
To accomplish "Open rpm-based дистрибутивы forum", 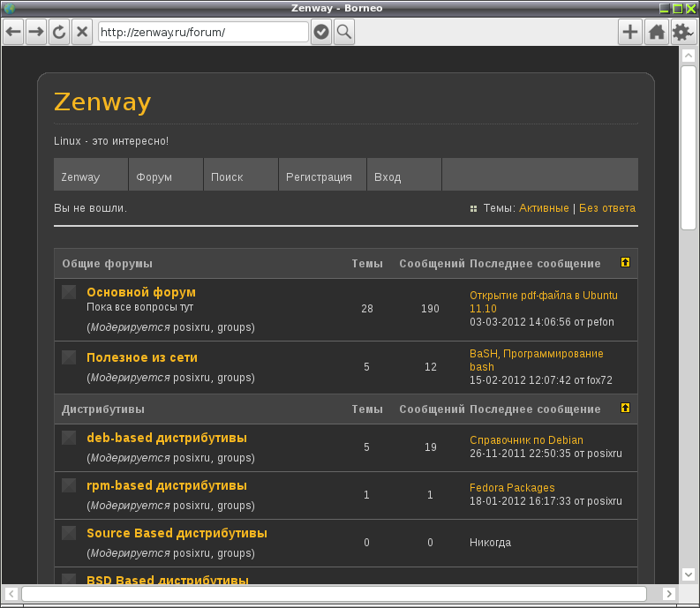I will coord(167,485).
